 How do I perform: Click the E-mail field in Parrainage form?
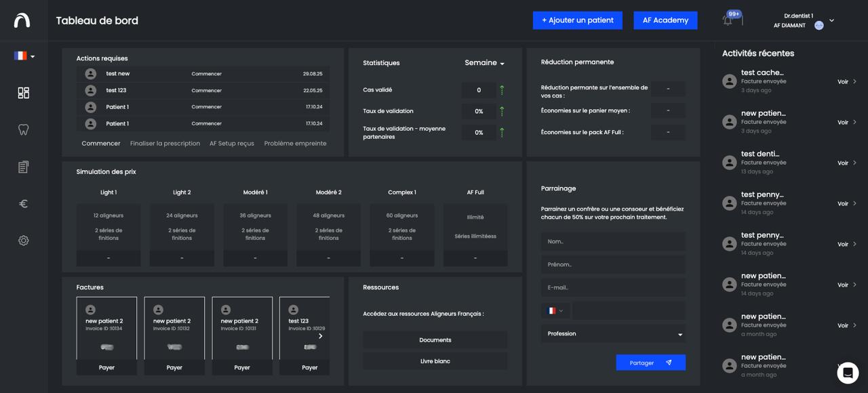coord(612,287)
